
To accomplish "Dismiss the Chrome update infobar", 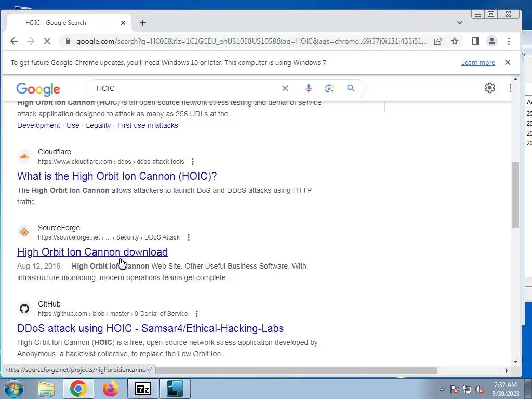I will 508,62.
